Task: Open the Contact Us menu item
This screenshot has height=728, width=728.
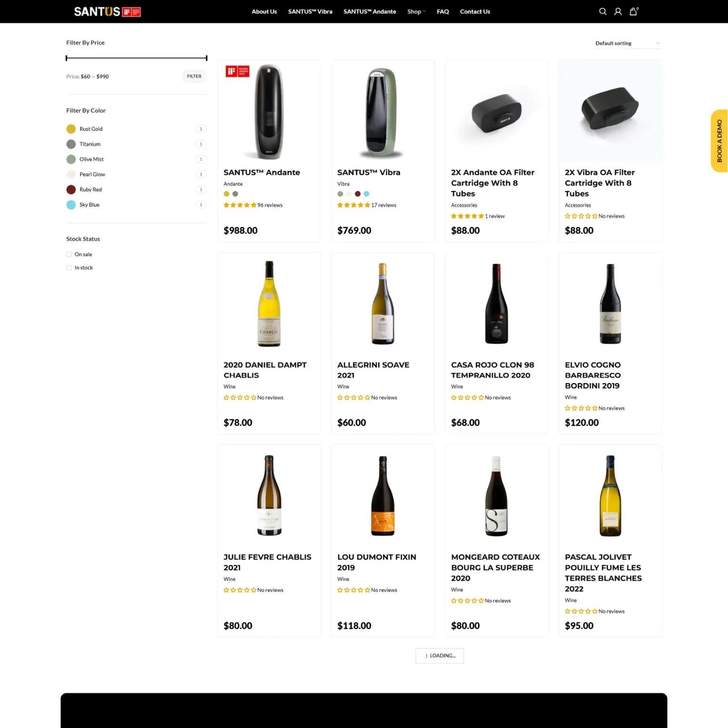Action: (475, 11)
